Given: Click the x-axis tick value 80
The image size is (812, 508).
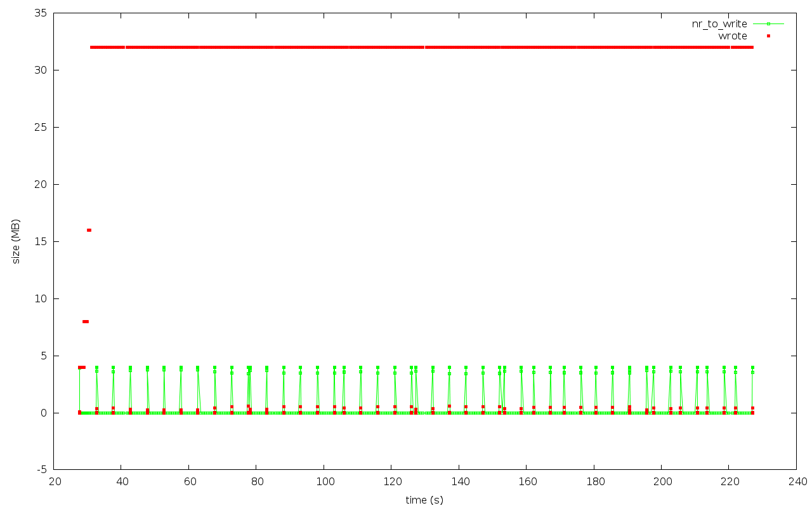Looking at the screenshot, I should tap(256, 482).
